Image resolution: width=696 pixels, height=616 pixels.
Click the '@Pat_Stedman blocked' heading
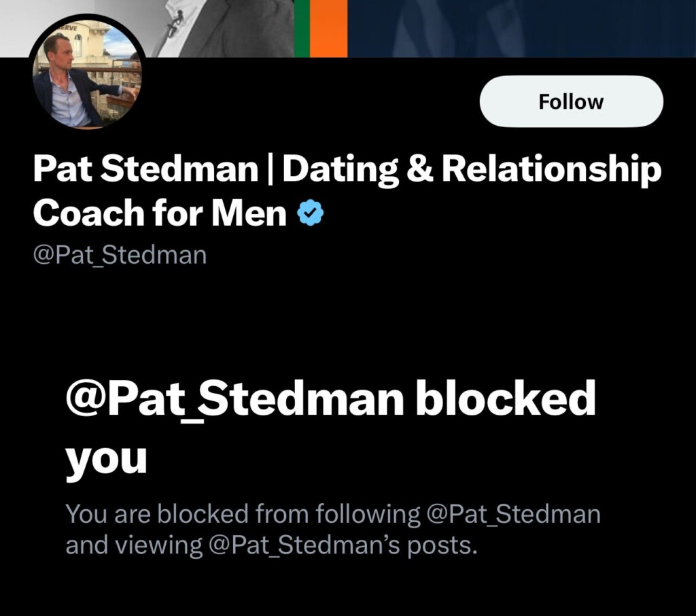point(331,399)
